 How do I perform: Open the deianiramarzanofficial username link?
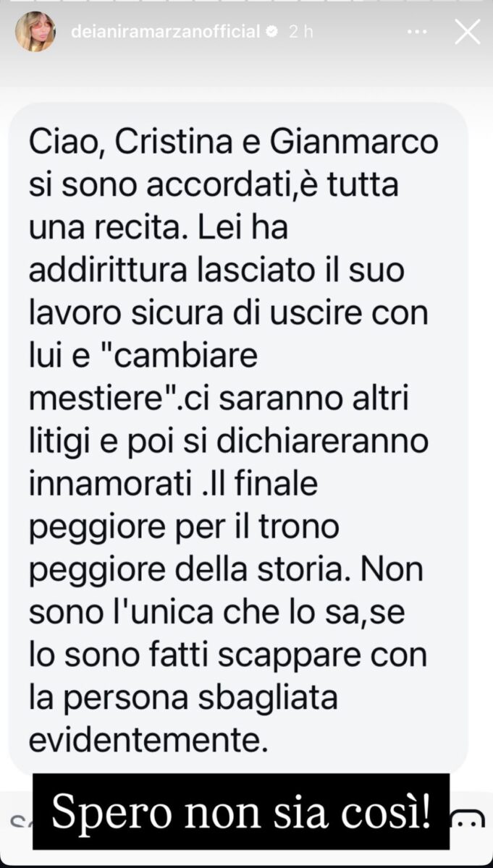(x=164, y=32)
